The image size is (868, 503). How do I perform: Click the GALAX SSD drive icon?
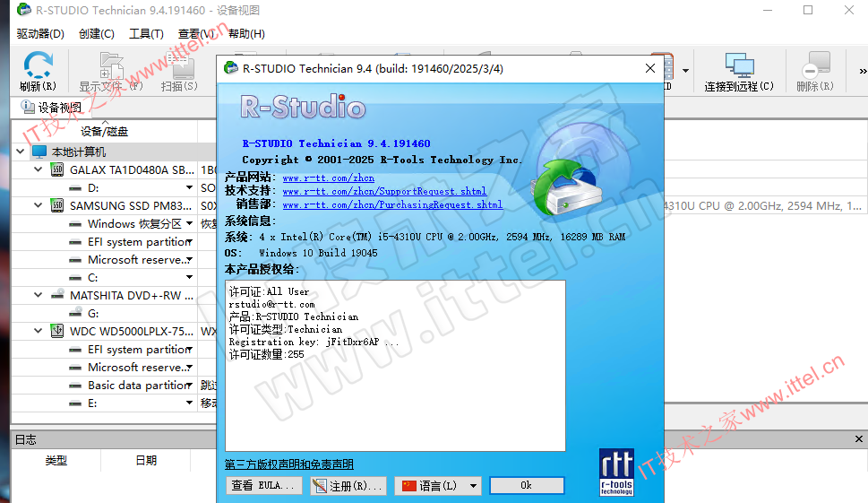coord(57,169)
